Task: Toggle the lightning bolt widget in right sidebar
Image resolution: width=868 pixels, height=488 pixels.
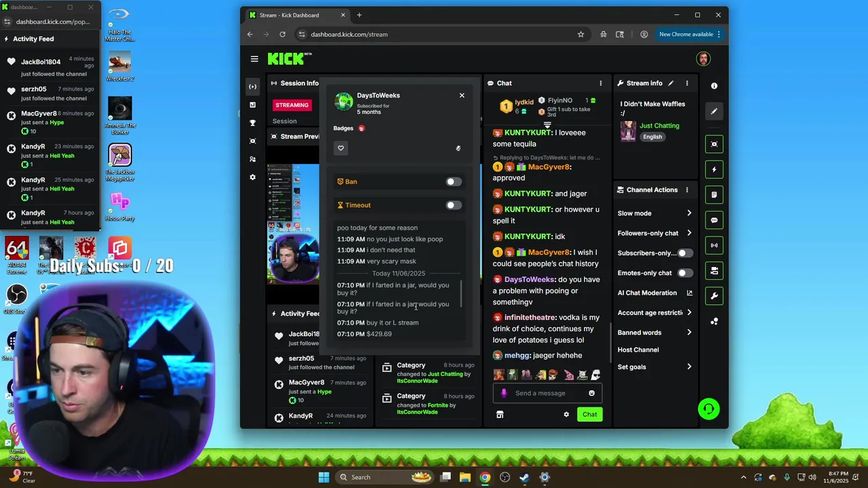Action: [x=714, y=169]
